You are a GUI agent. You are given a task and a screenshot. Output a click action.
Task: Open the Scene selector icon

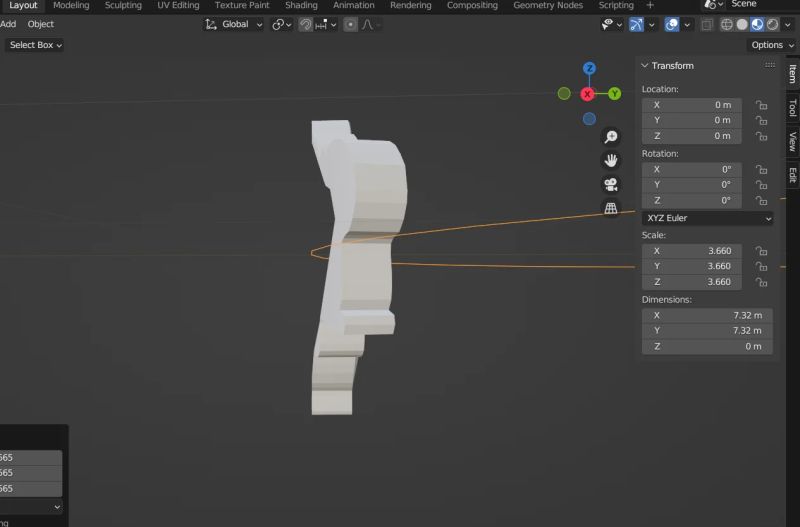pyautogui.click(x=713, y=5)
